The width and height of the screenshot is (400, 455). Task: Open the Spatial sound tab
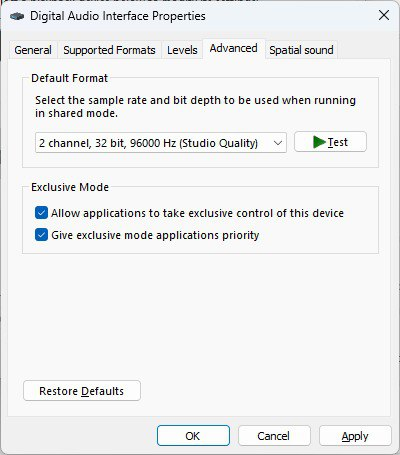point(301,50)
